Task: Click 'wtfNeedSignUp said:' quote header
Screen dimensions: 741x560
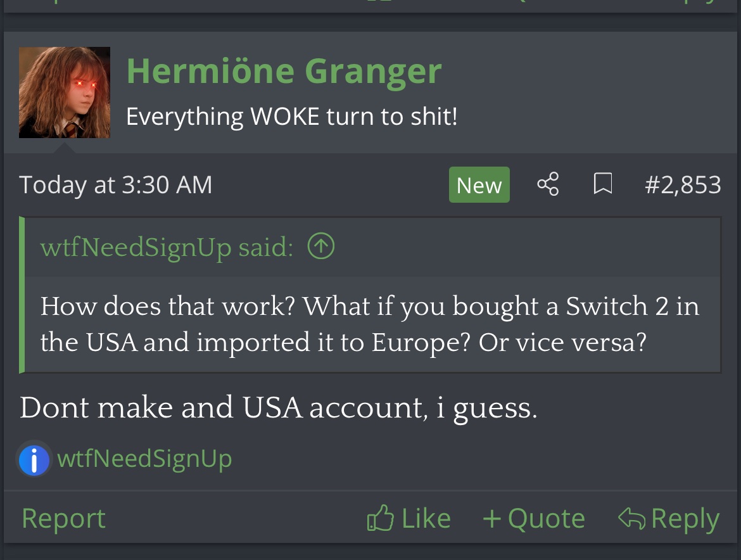Action: coord(167,247)
